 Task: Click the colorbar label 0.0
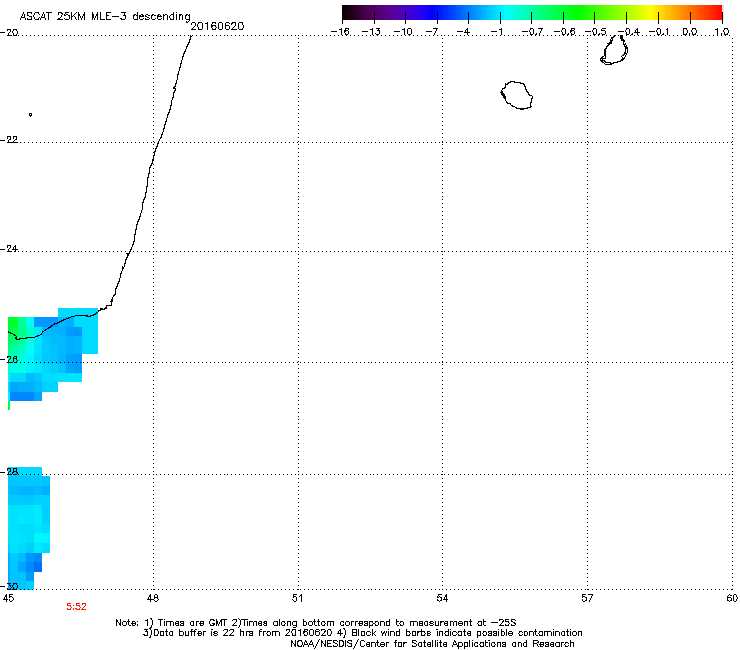point(690,32)
